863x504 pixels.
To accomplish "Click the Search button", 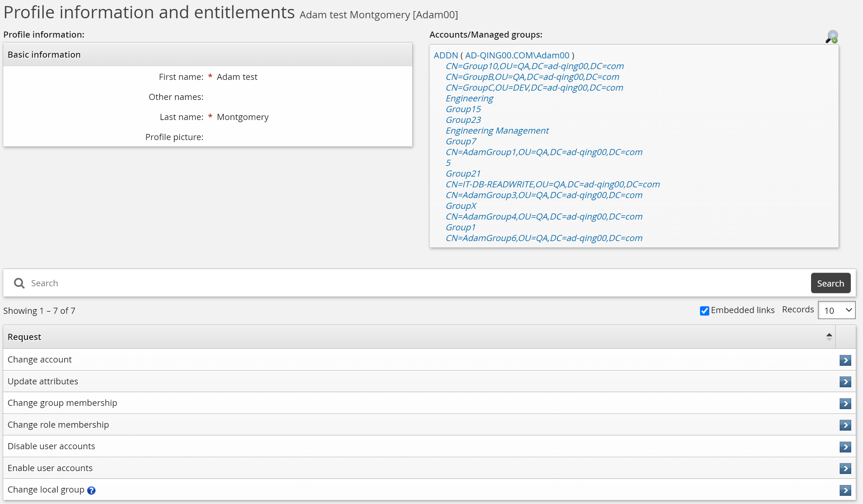I will tap(830, 283).
